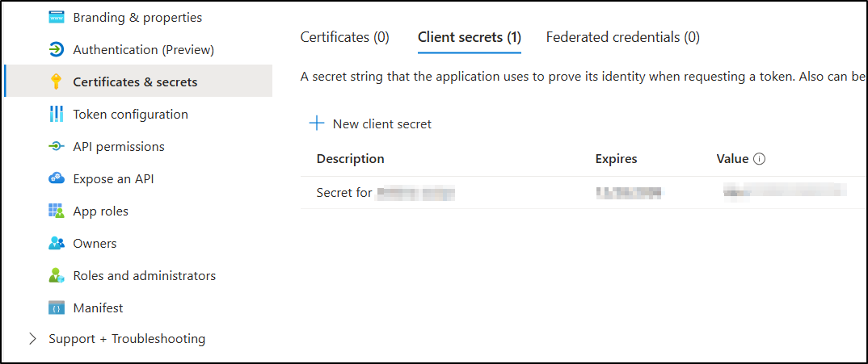Click the App roles grid icon
The width and height of the screenshot is (868, 364).
(x=57, y=211)
